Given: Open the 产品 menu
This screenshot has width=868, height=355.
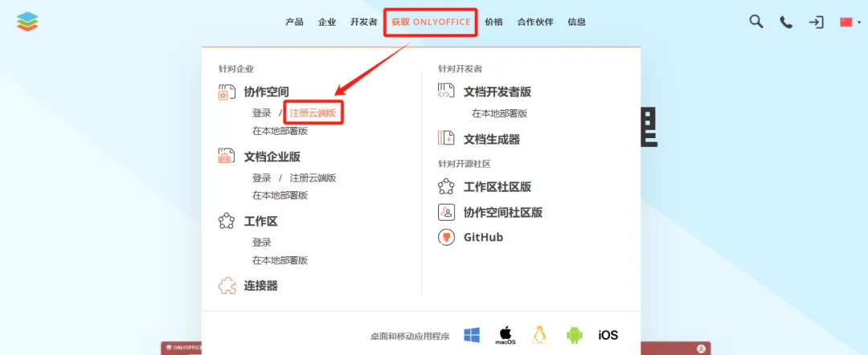Looking at the screenshot, I should coord(294,22).
